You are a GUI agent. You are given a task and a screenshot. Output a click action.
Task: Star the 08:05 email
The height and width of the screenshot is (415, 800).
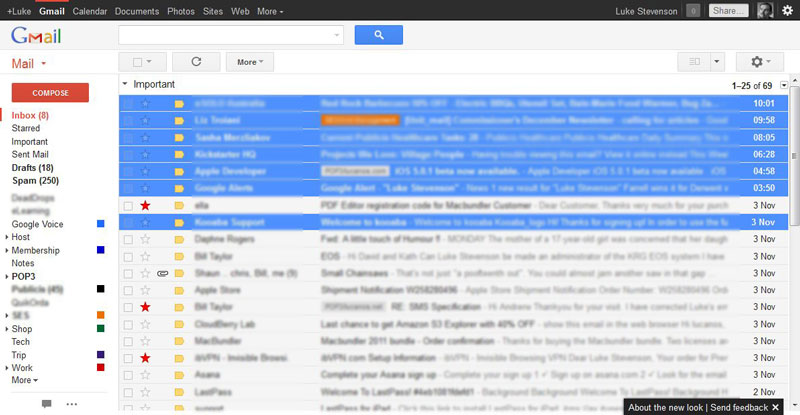145,137
